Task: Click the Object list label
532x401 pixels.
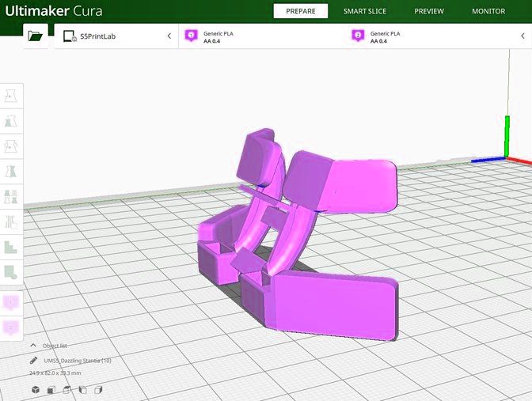Action: (55, 346)
